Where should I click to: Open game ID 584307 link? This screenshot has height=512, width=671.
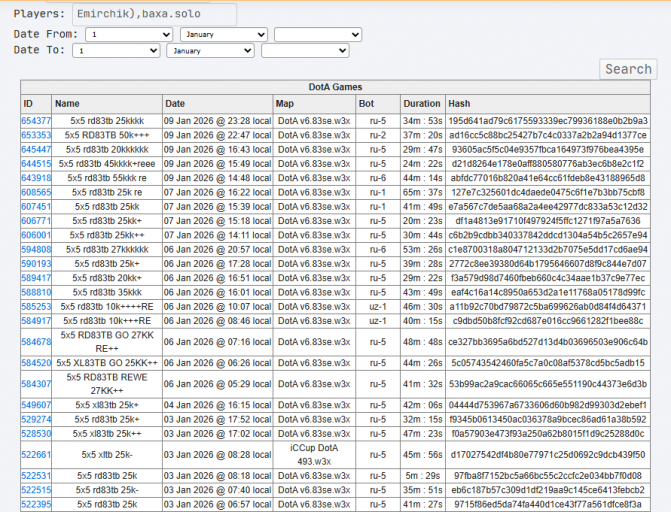click(x=36, y=384)
